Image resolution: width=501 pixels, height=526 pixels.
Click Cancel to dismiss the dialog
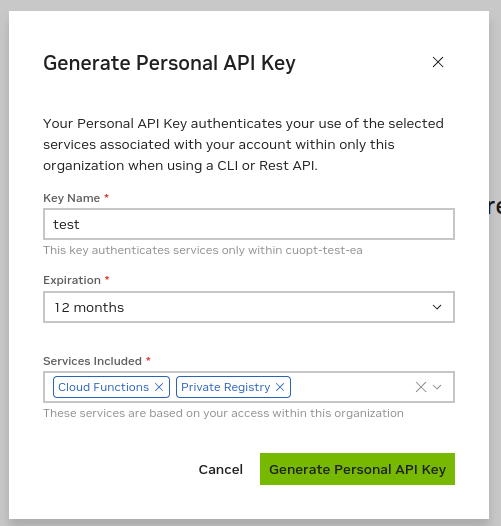click(220, 469)
